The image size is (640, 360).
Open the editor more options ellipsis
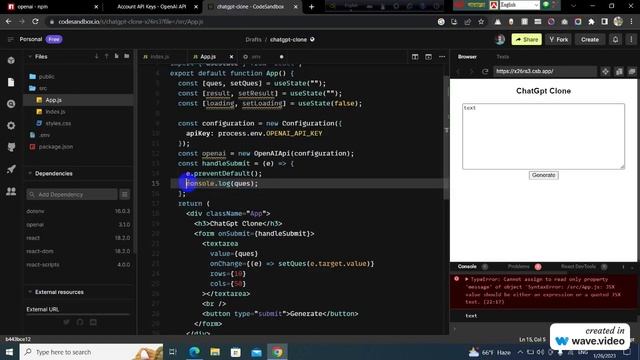click(442, 57)
